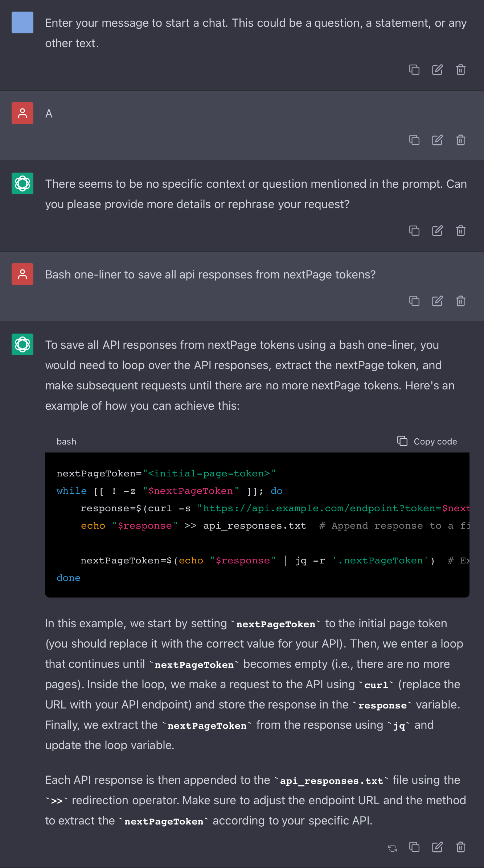Delete the final assistant response
This screenshot has width=484, height=868.
pyautogui.click(x=460, y=847)
